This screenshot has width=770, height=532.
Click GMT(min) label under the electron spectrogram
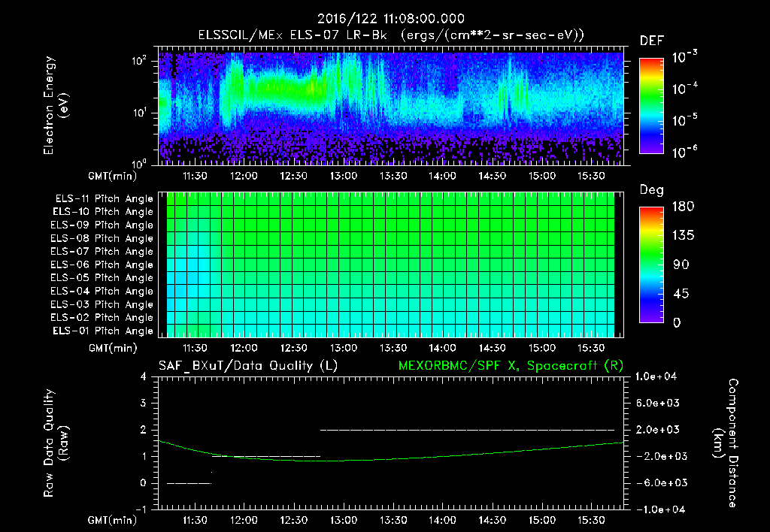tap(113, 176)
